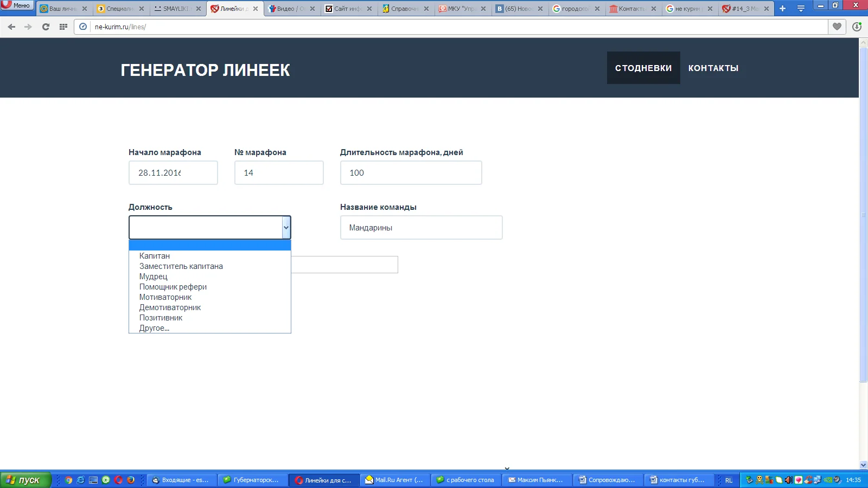The height and width of the screenshot is (488, 868).
Task: Reload the current page
Action: (x=46, y=27)
